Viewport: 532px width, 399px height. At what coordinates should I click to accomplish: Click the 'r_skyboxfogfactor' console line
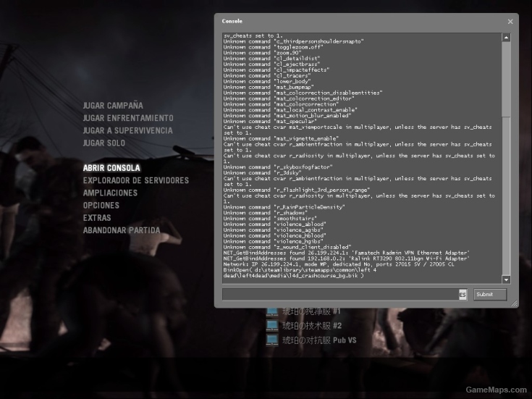[x=278, y=167]
